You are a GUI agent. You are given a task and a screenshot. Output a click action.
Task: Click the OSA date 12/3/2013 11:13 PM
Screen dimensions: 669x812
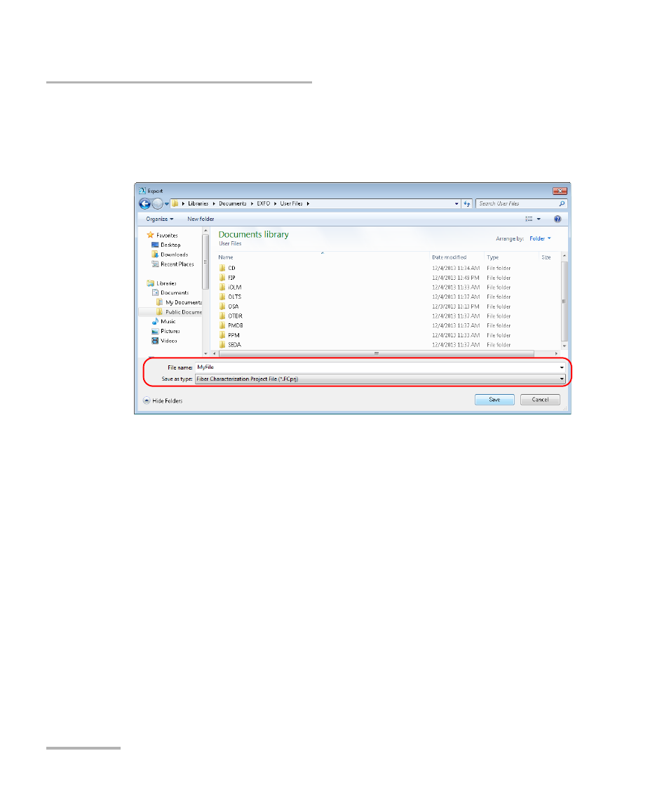point(456,306)
